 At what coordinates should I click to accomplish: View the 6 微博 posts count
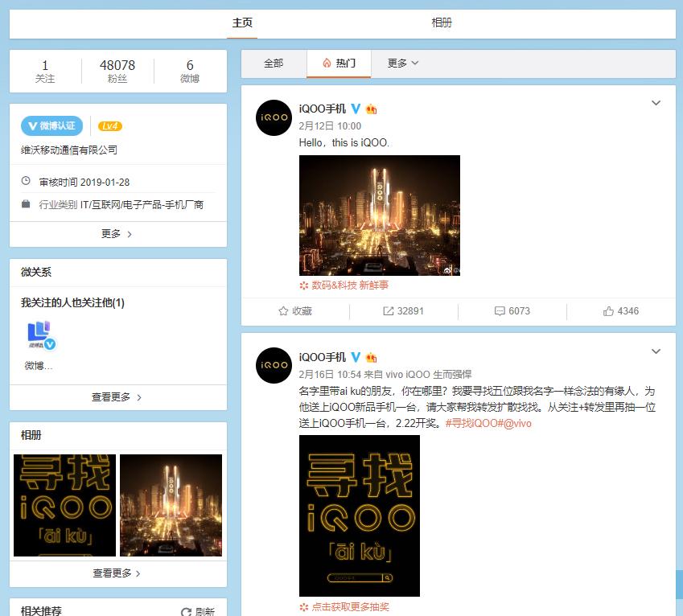point(190,71)
